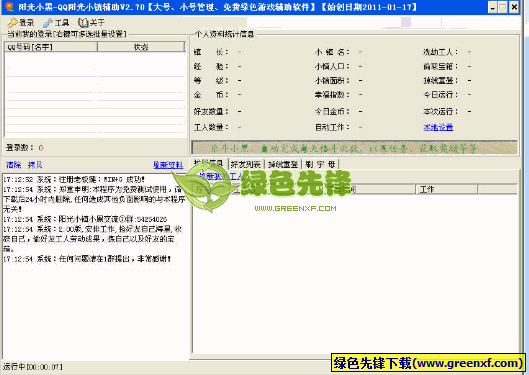Click the flower app icon in title bar
Screen dimensions: 529x375
(9, 7)
